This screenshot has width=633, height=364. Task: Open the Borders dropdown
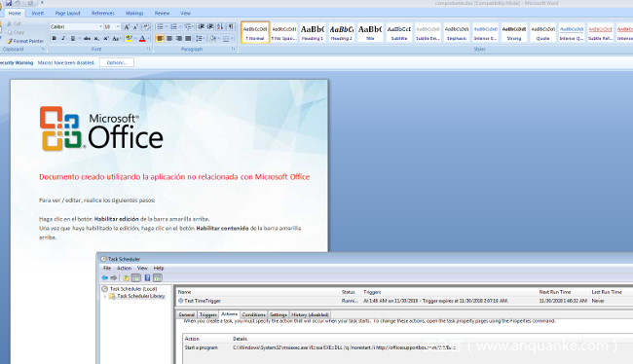(x=232, y=39)
